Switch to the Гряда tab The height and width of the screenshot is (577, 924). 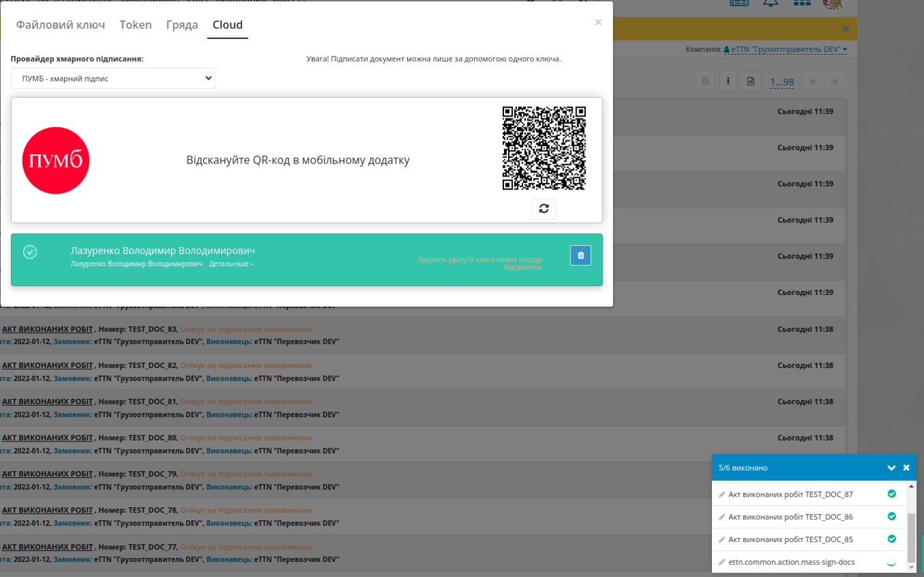[182, 25]
